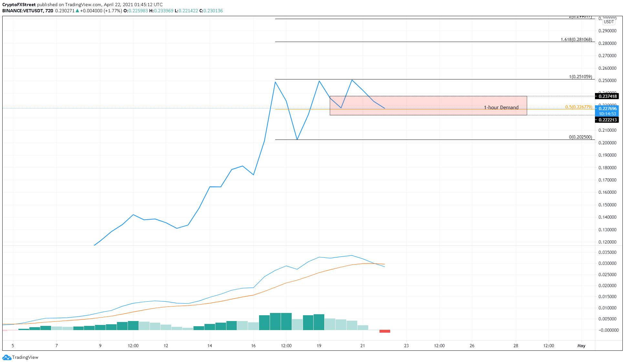Click the TradingView.com text in header
This screenshot has height=364, width=625.
coord(83,5)
